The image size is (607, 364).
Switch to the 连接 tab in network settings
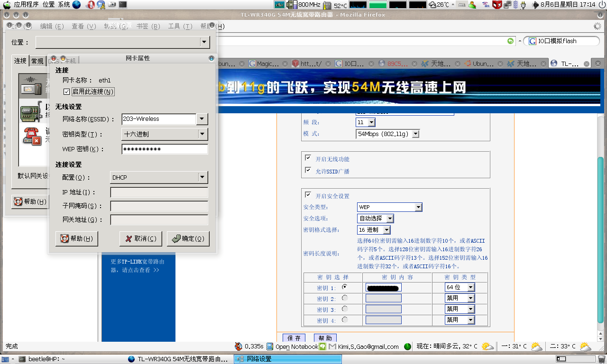20,61
